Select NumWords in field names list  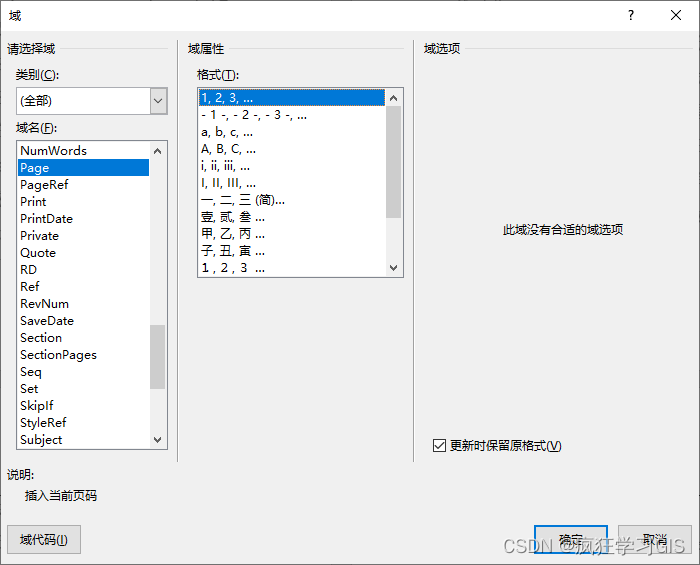click(83, 151)
